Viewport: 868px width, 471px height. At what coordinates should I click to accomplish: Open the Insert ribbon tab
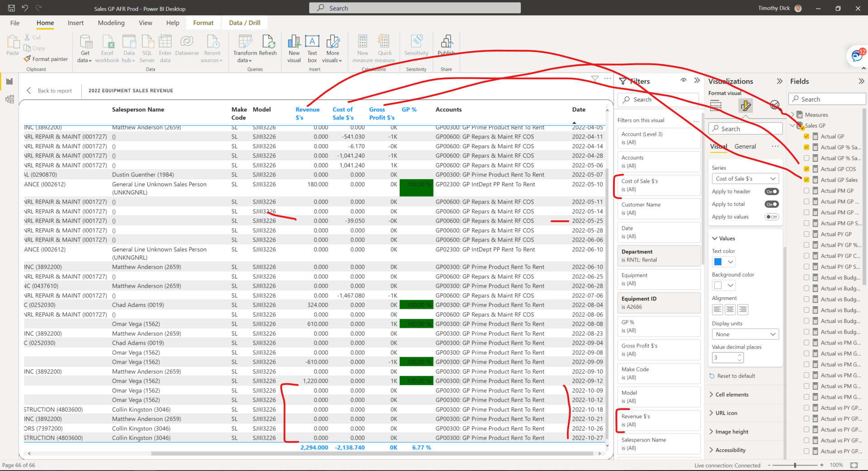(75, 23)
